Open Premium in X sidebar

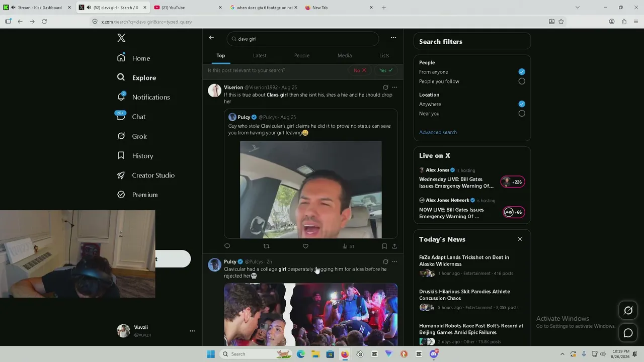[x=137, y=195]
